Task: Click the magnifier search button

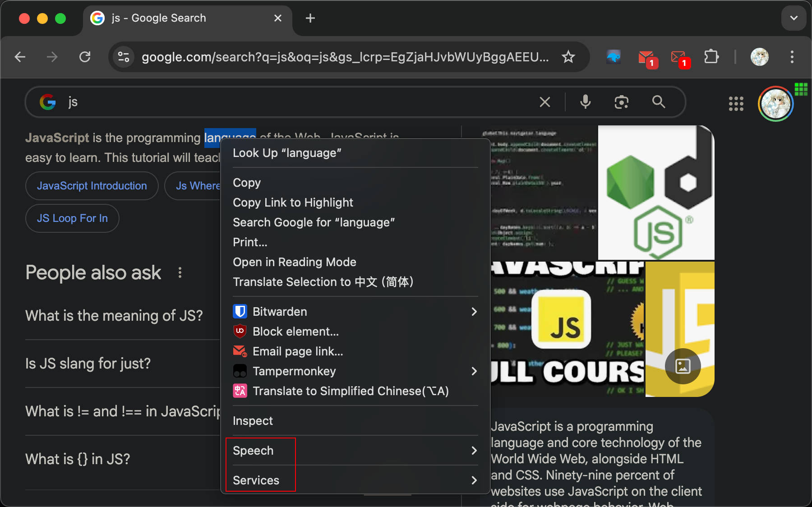Action: pyautogui.click(x=659, y=102)
